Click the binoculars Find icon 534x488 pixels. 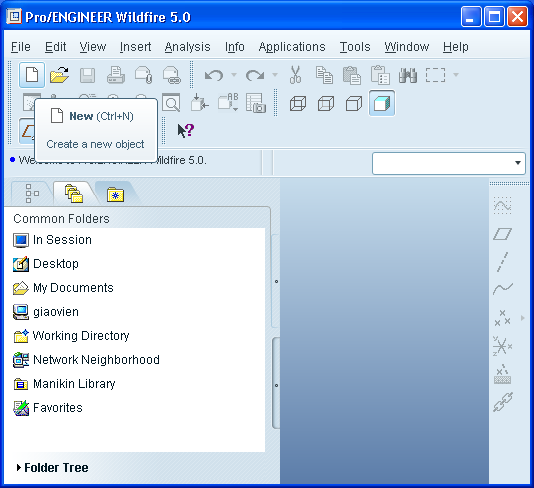point(408,75)
